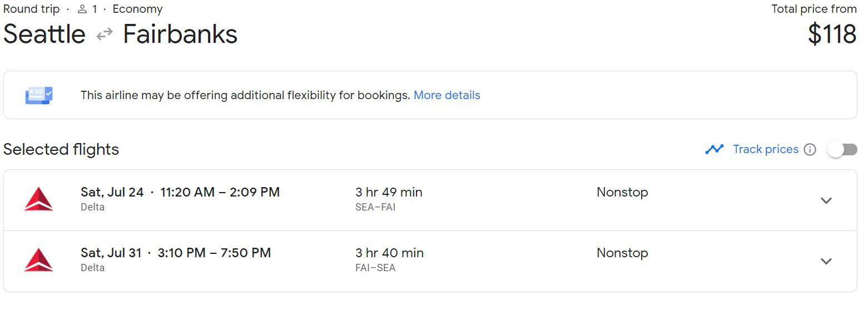Click the round-trip swap arrows icon

[105, 35]
